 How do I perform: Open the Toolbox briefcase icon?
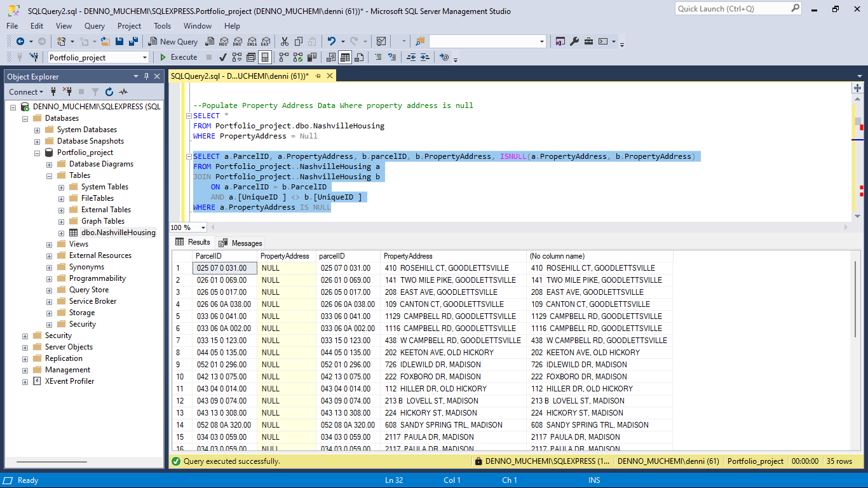(589, 41)
